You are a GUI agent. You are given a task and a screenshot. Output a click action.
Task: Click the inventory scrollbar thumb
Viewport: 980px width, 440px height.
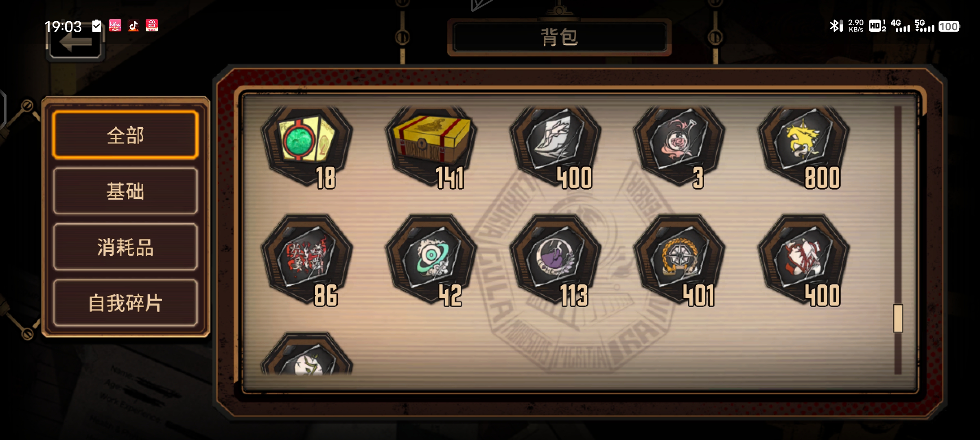click(x=898, y=318)
